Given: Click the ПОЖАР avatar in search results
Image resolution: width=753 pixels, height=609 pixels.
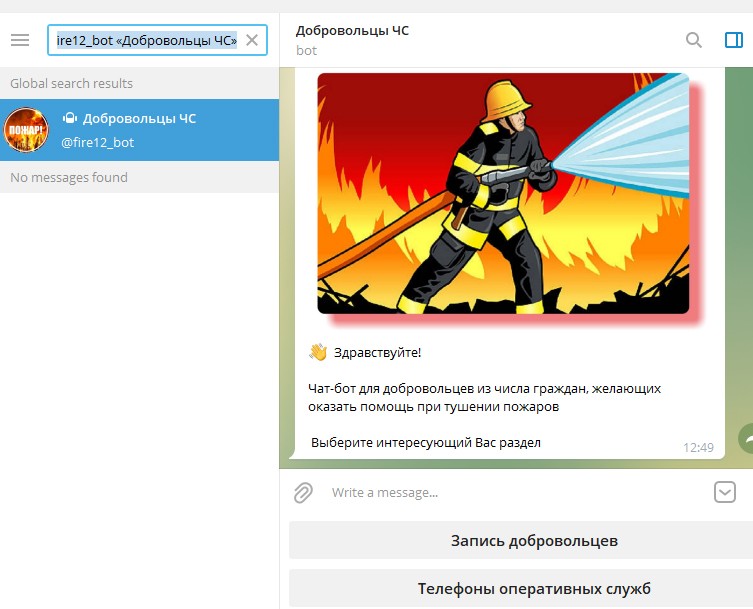Looking at the screenshot, I should tap(26, 130).
